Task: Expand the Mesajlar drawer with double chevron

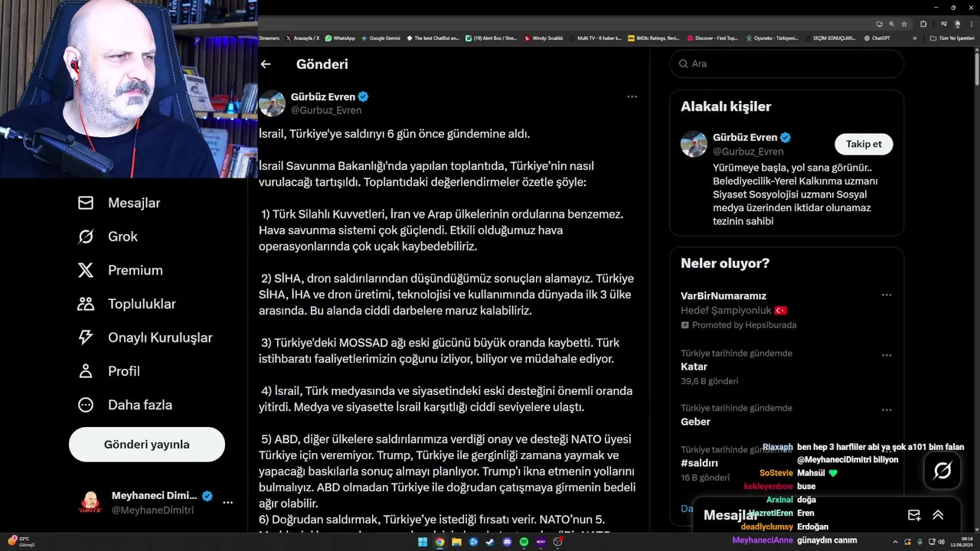Action: click(938, 515)
